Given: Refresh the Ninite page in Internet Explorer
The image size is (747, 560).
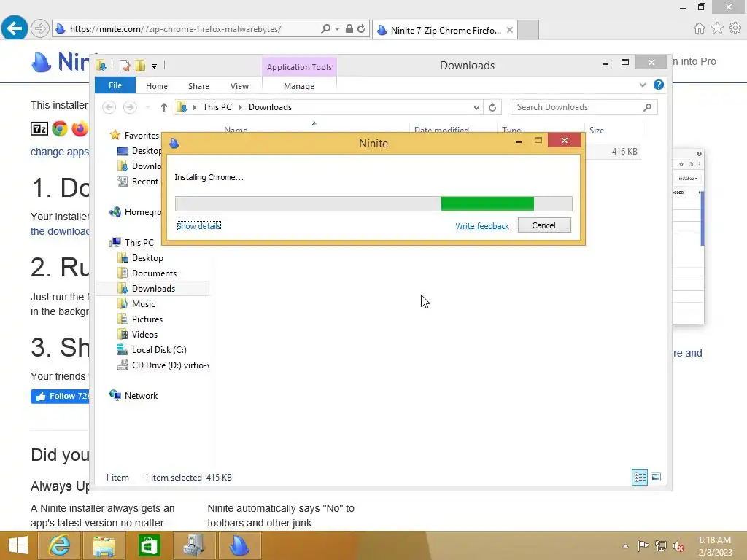Looking at the screenshot, I should 361,28.
